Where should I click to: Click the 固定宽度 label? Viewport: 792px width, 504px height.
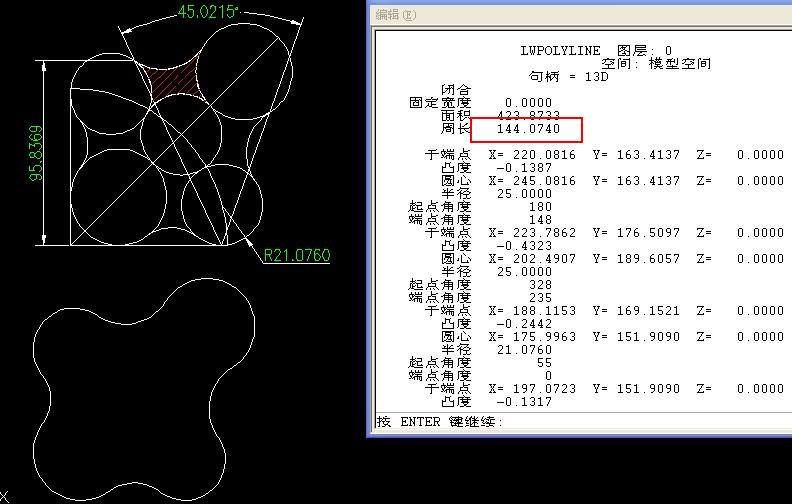click(440, 103)
